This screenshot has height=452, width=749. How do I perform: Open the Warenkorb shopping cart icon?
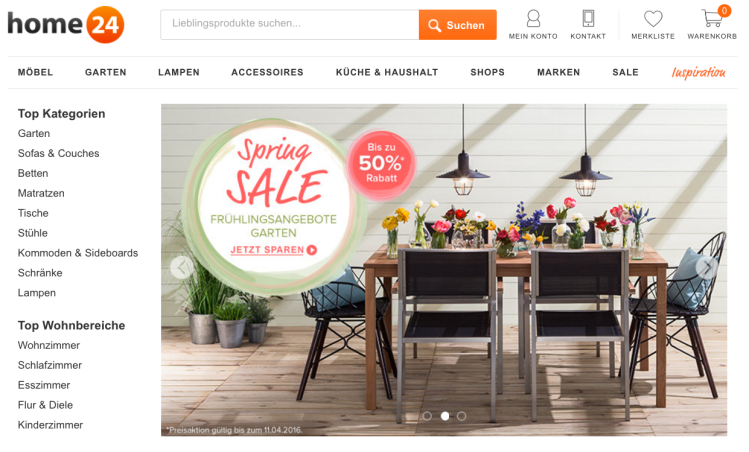(x=712, y=19)
